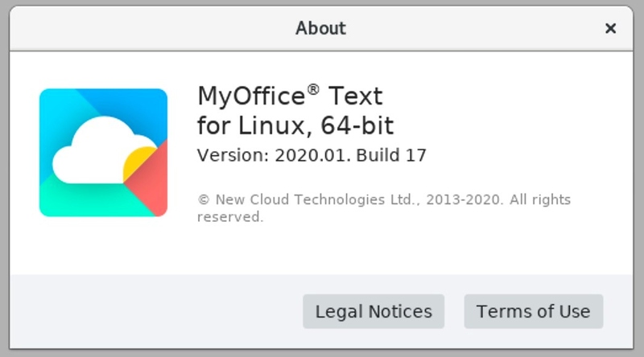The height and width of the screenshot is (357, 644).
Task: Click the empty title bar left of About
Action: tap(145, 28)
